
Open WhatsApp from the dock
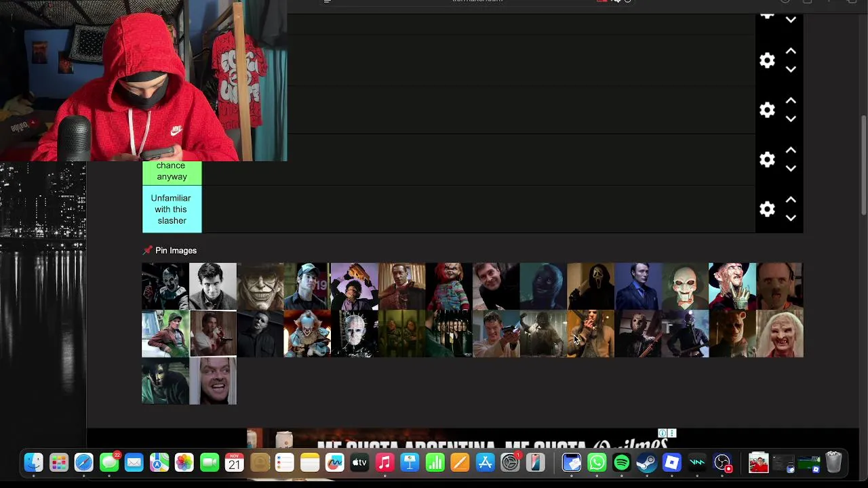click(x=597, y=463)
